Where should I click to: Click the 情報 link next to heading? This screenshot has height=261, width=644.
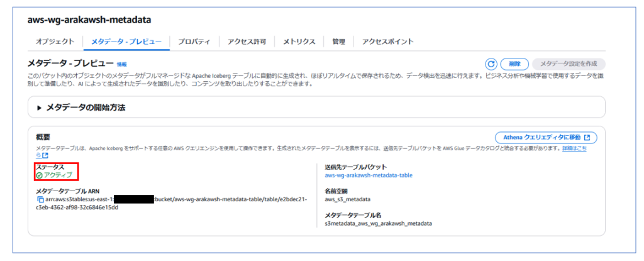pos(122,65)
